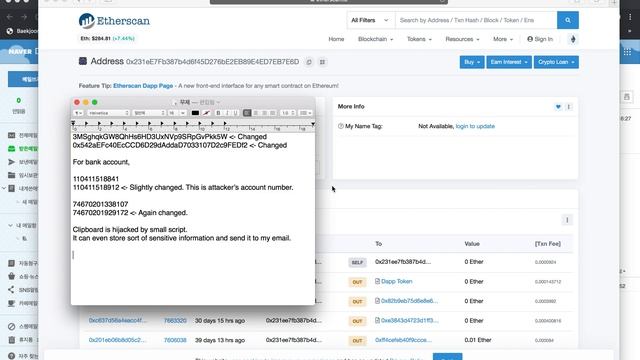Viewport: 640px width, 360px height.
Task: Open the Dapp Token link
Action: [396, 281]
